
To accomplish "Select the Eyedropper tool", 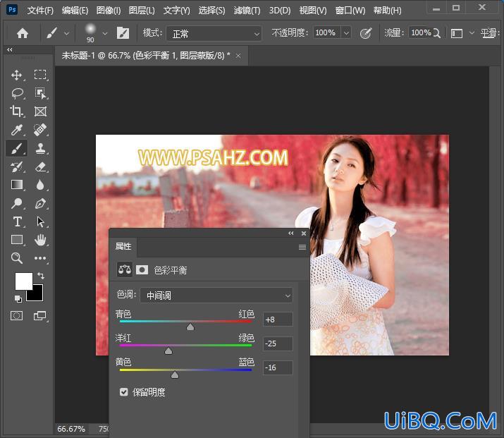I will tap(16, 130).
